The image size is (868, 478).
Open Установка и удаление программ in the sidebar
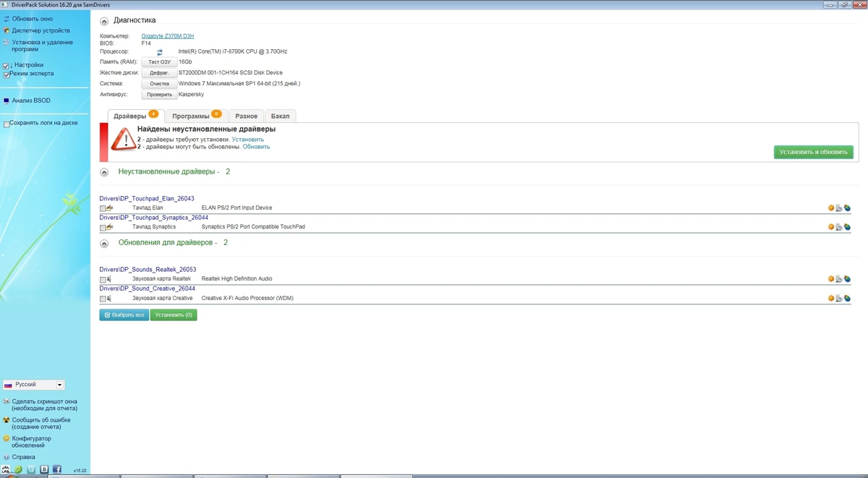tap(43, 46)
